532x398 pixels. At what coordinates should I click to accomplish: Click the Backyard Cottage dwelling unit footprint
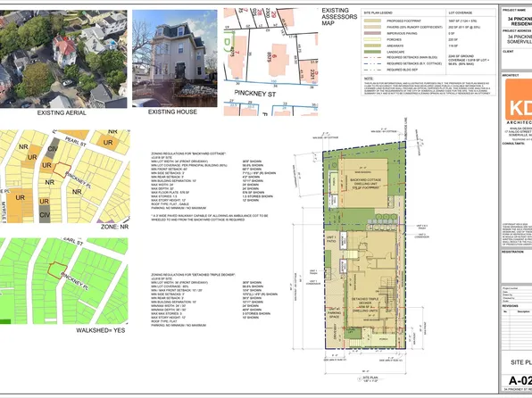click(x=363, y=183)
